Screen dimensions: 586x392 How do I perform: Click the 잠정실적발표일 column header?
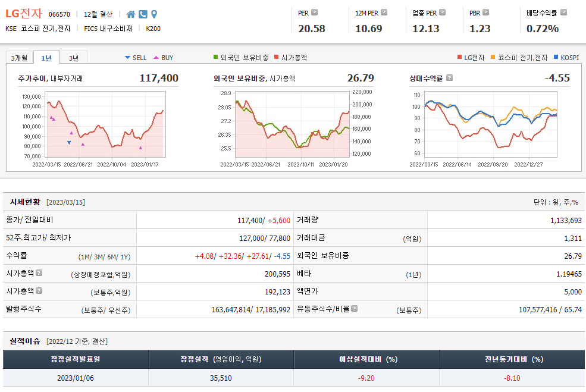[76, 359]
